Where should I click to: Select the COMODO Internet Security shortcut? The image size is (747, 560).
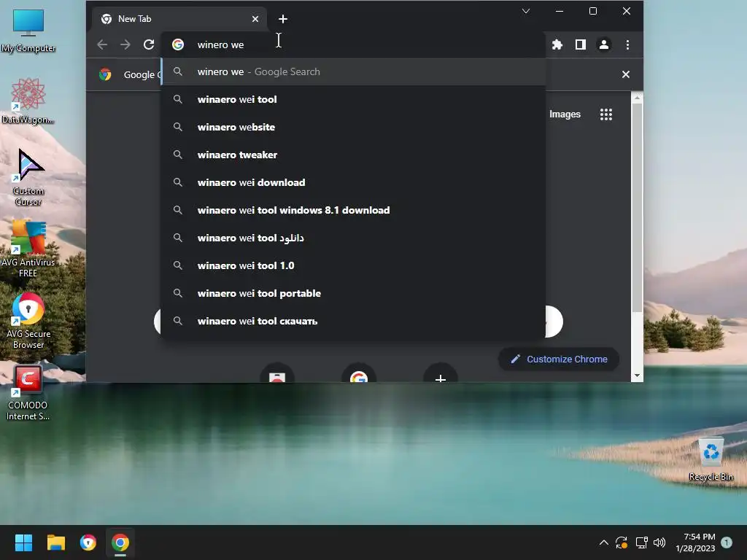click(28, 393)
